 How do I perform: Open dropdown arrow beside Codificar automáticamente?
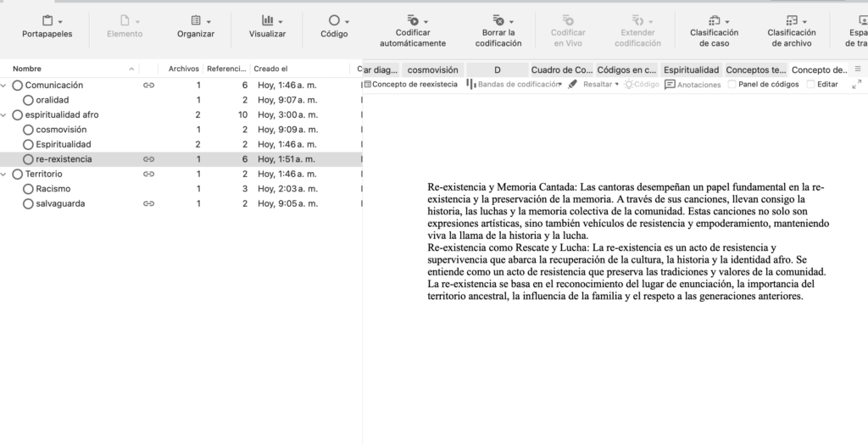click(426, 21)
